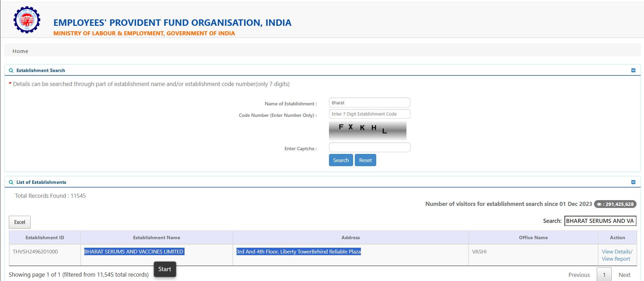Click Total Records Found 11545 text

coord(50,196)
